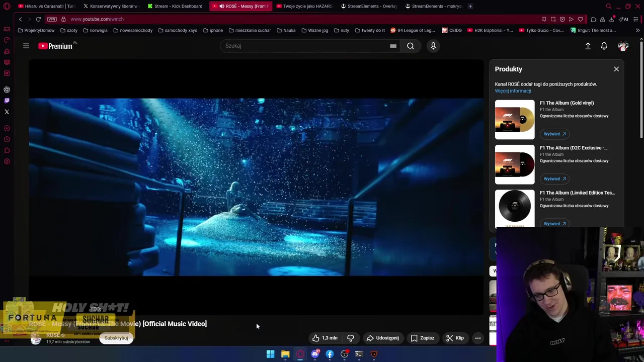This screenshot has height=362, width=644.
Task: Follow the Więcej informacji link
Action: point(513,91)
